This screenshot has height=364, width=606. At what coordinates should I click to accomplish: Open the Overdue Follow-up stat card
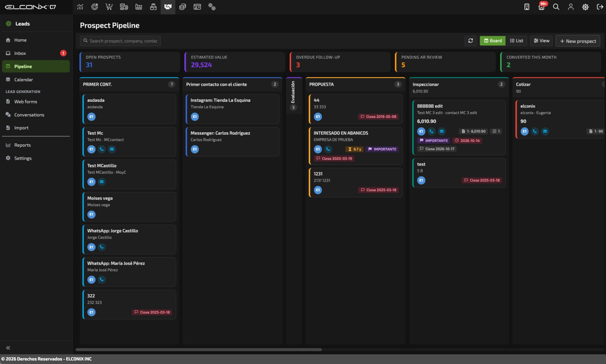340,62
